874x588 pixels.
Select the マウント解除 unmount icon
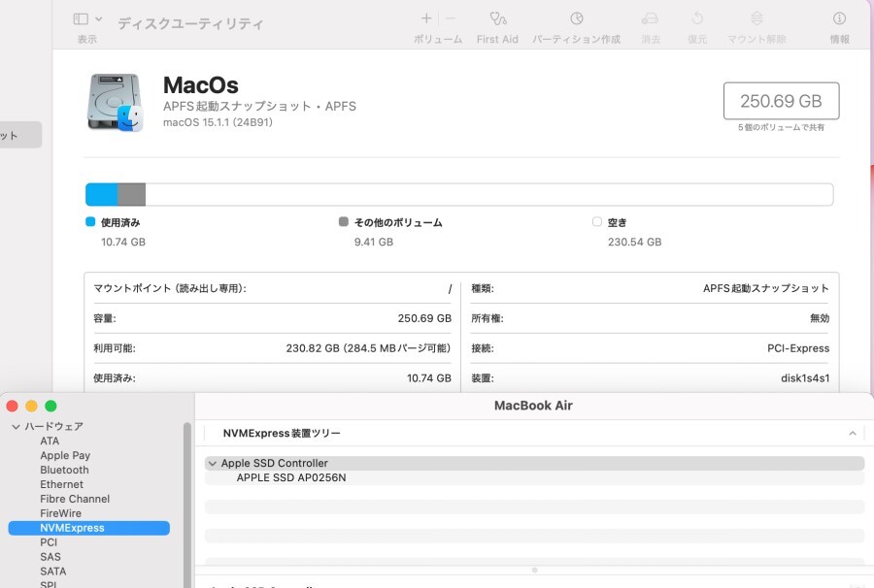click(x=756, y=19)
